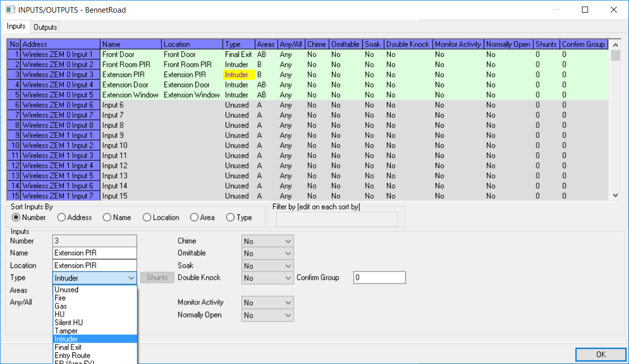Enable sorting by Location
This screenshot has height=364, width=629.
pos(147,217)
